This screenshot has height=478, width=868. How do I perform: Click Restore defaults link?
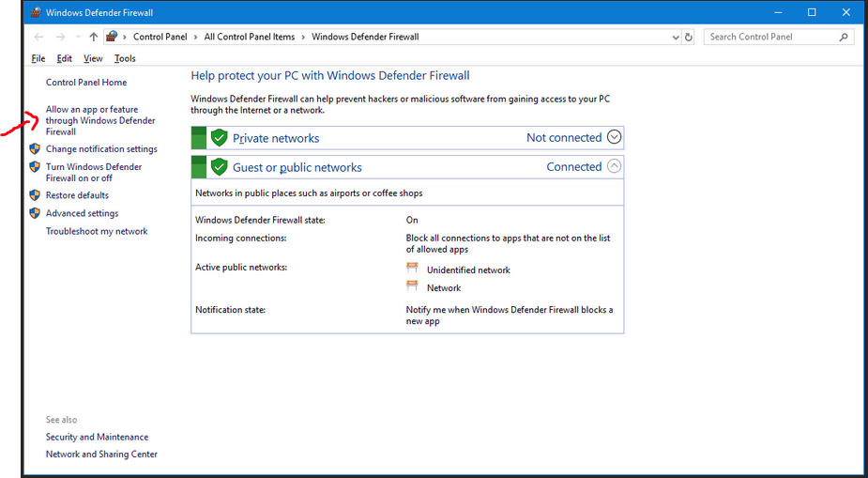[x=77, y=195]
